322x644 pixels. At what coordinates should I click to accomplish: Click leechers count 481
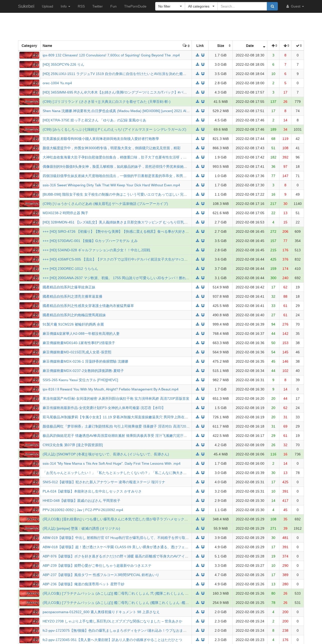click(285, 538)
